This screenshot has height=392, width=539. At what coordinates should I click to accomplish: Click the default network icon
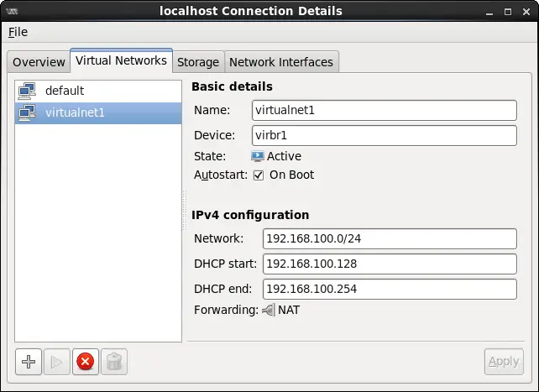point(27,91)
